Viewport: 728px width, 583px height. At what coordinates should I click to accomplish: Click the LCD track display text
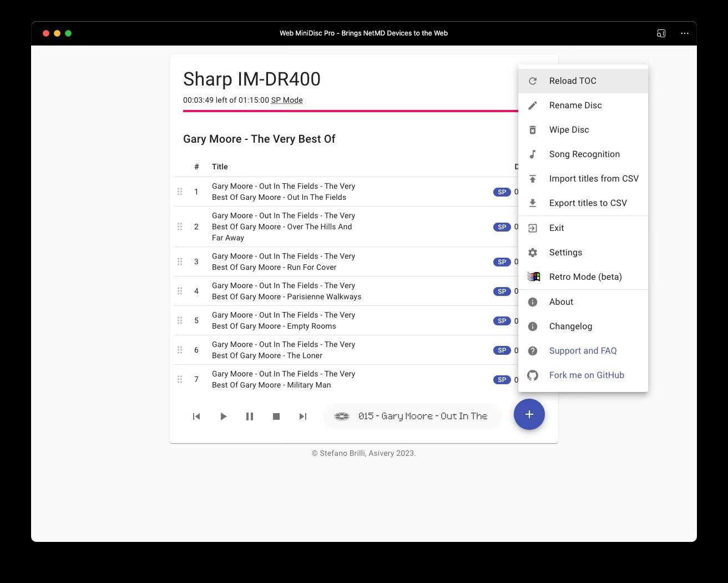pos(423,416)
